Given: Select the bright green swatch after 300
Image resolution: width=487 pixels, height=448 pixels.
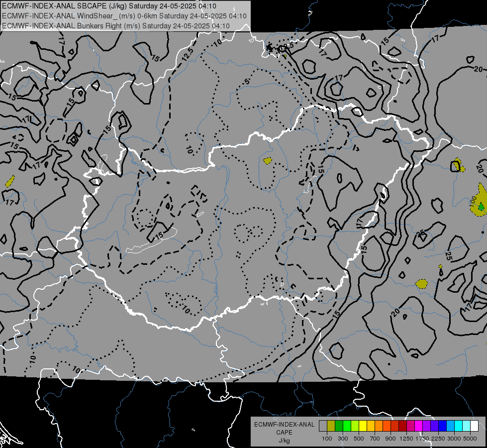Looking at the screenshot, I should (x=347, y=426).
